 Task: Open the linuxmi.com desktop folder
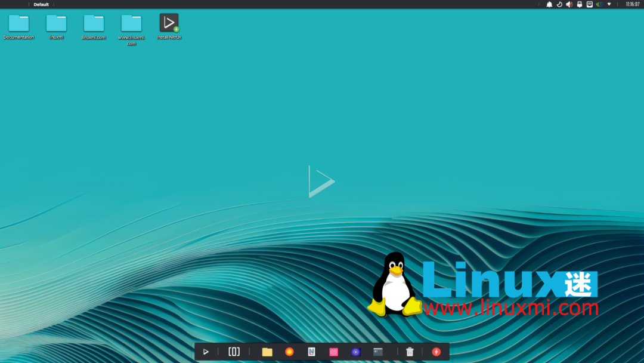click(94, 27)
